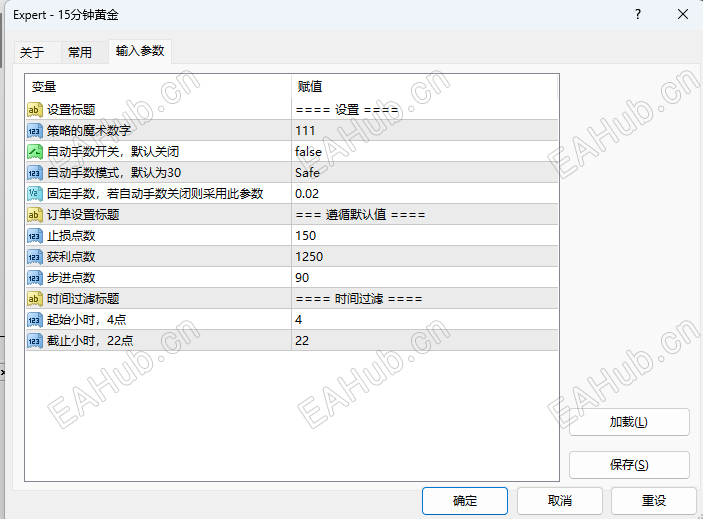Select the 设置标题 variable name
703x519 pixels.
pyautogui.click(x=71, y=110)
